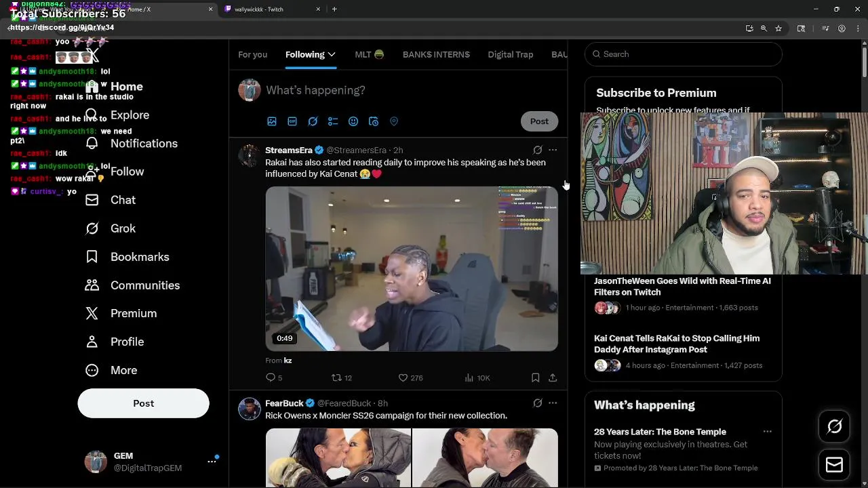View analytics of StreamsEra post

477,378
